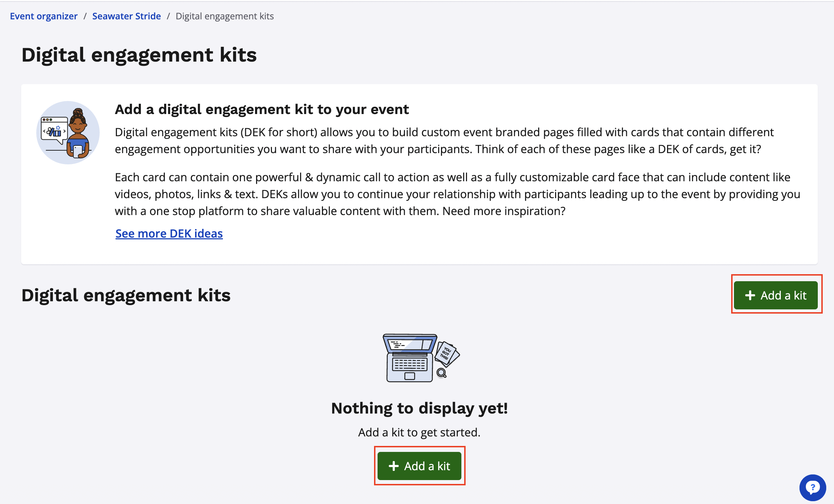Open the See more DEK ideas link
Image resolution: width=834 pixels, height=504 pixels.
169,233
